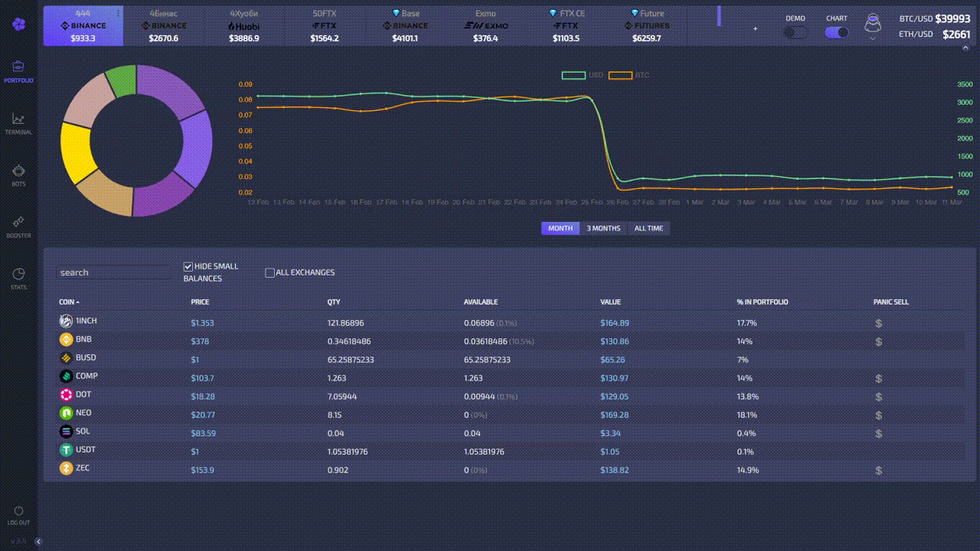
Task: Collapse sidebar with bottom-left arrow
Action: click(x=38, y=541)
